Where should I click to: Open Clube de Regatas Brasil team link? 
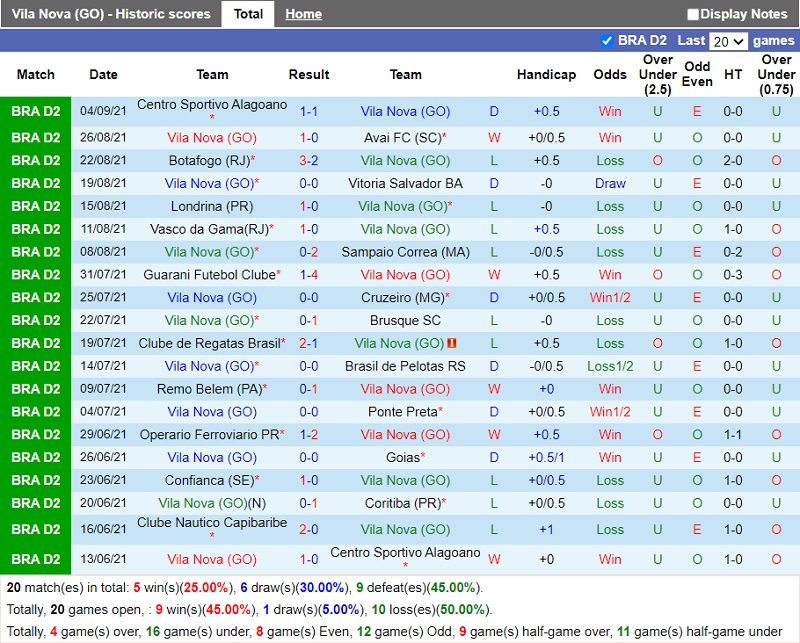click(209, 343)
